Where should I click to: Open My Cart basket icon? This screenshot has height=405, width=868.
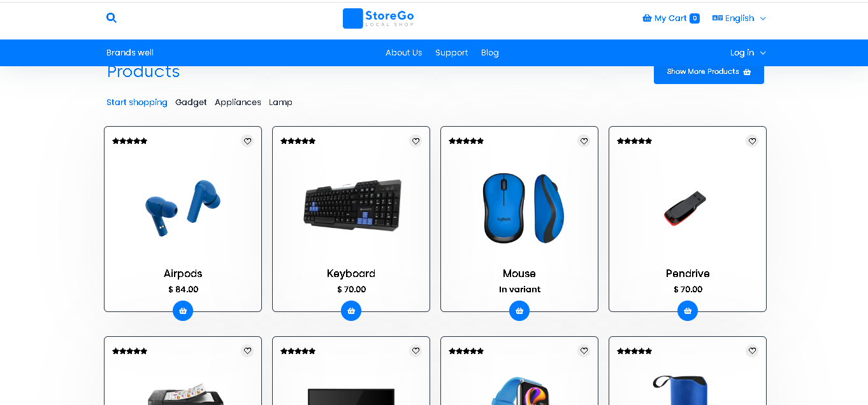647,18
